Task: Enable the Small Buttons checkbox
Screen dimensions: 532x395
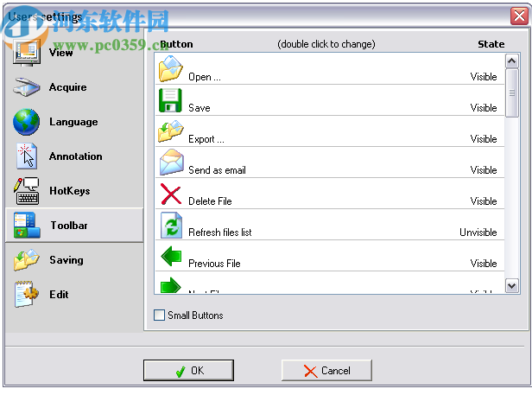Action: click(159, 315)
